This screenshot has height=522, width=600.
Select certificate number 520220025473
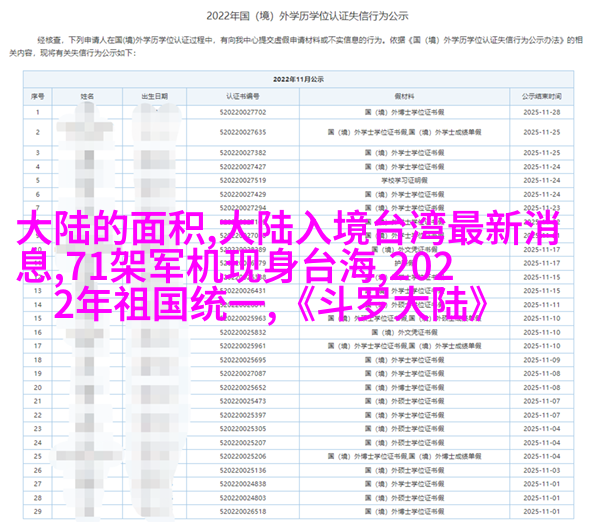243,401
